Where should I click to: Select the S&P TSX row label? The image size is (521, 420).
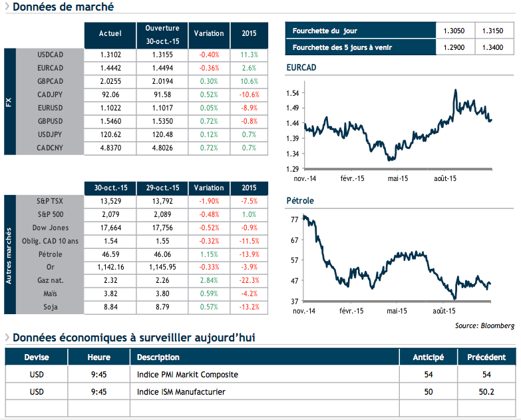[x=50, y=200]
